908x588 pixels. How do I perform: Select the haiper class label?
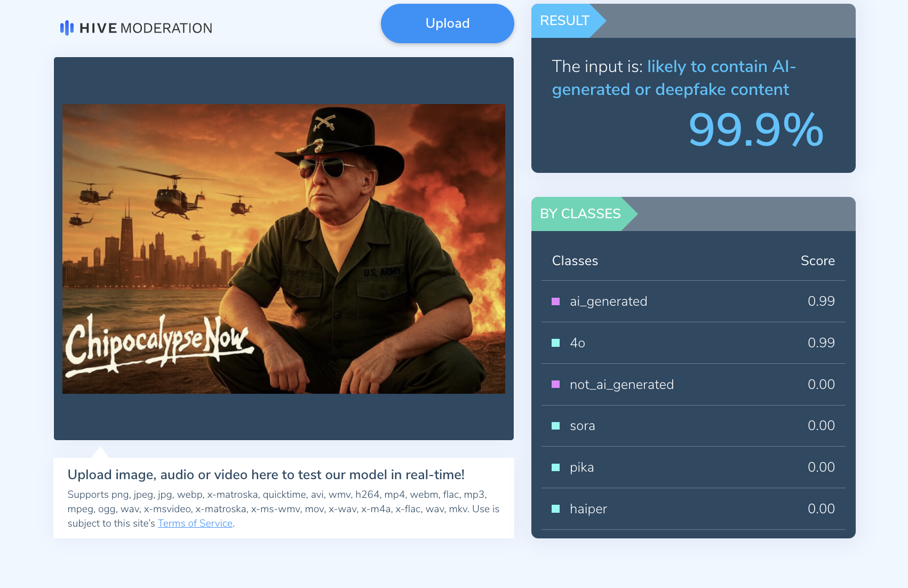(588, 509)
